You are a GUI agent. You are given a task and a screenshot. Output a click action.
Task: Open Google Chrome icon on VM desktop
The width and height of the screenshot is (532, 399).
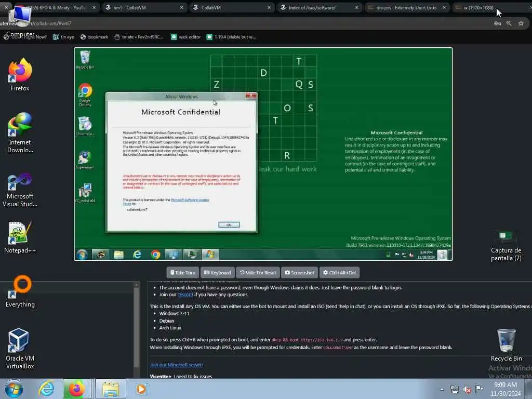[85, 95]
